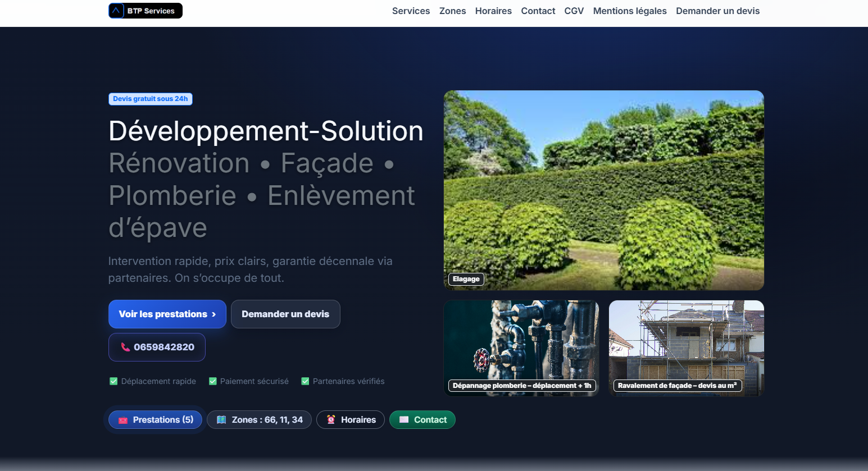
Task: Click the green check next to Partenaires vérifiés
Action: pyautogui.click(x=305, y=381)
